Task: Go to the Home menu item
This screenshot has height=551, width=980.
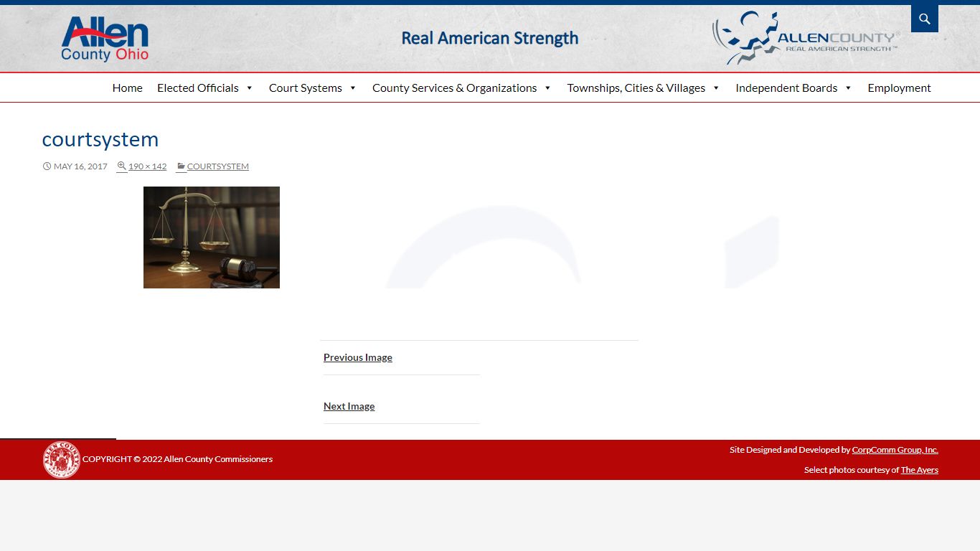Action: point(127,88)
